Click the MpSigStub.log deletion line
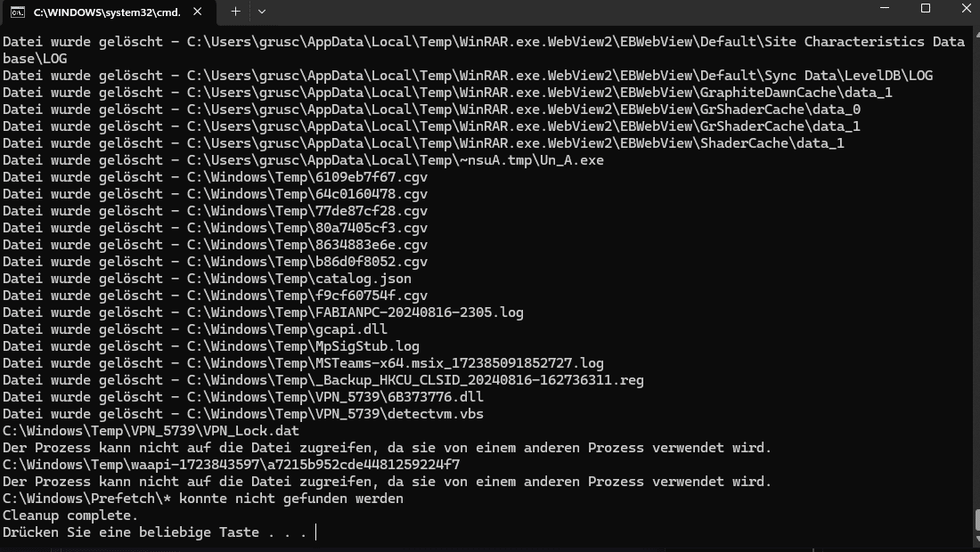 pyautogui.click(x=210, y=346)
